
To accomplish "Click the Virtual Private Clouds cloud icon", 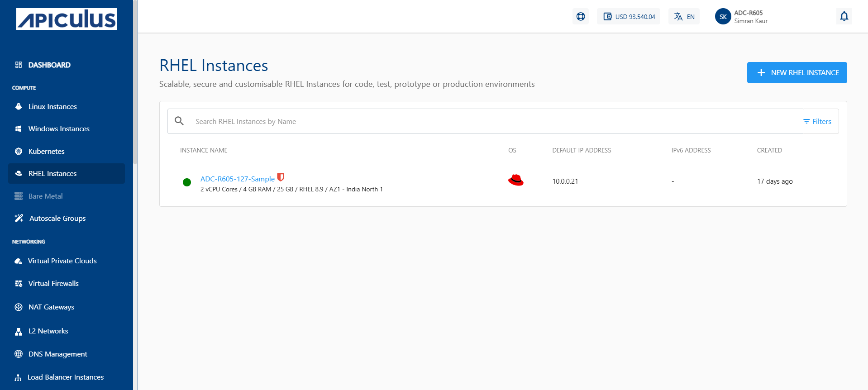I will click(18, 261).
